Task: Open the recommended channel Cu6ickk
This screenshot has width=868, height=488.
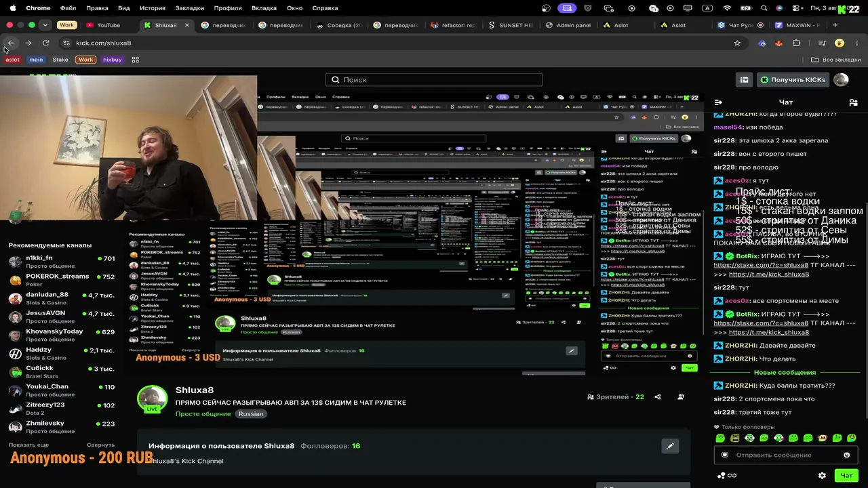Action: (x=62, y=371)
